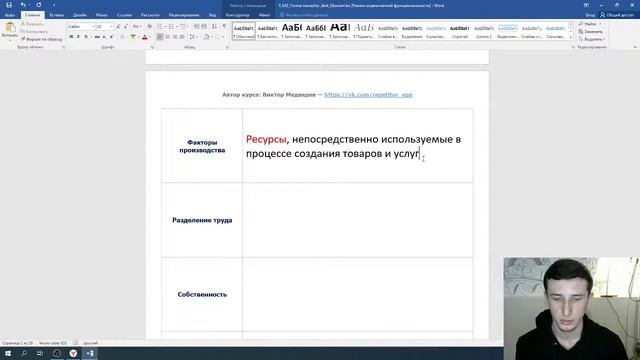
Task: Increase paragraph indent
Action: point(204,27)
